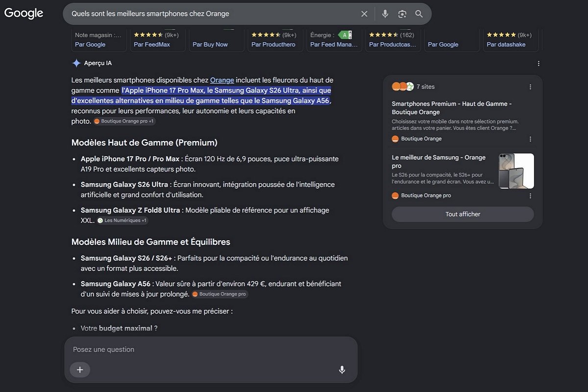Clear the search query with X

tap(364, 14)
